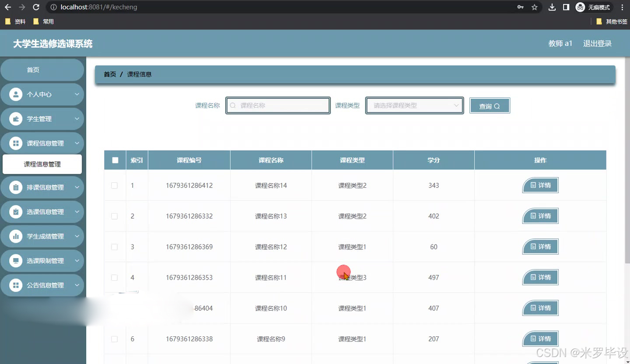
Task: Click the browser back arrow
Action: (x=7, y=7)
